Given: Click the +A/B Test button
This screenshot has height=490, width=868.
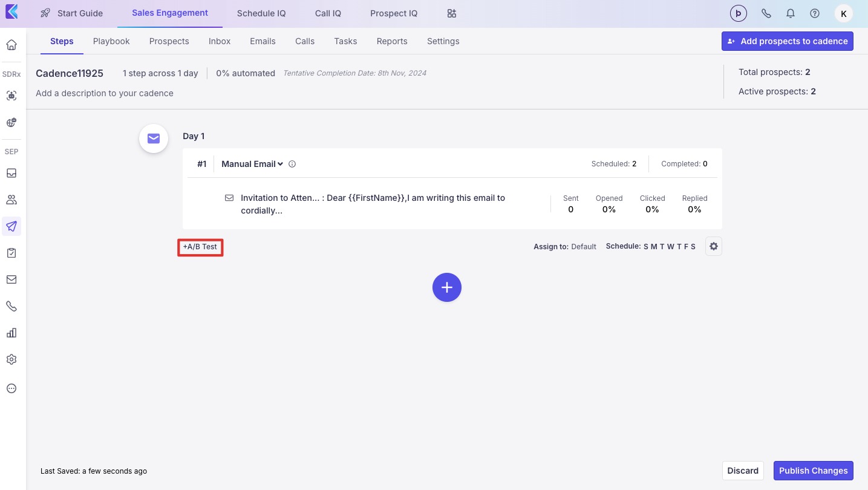Looking at the screenshot, I should (x=200, y=247).
